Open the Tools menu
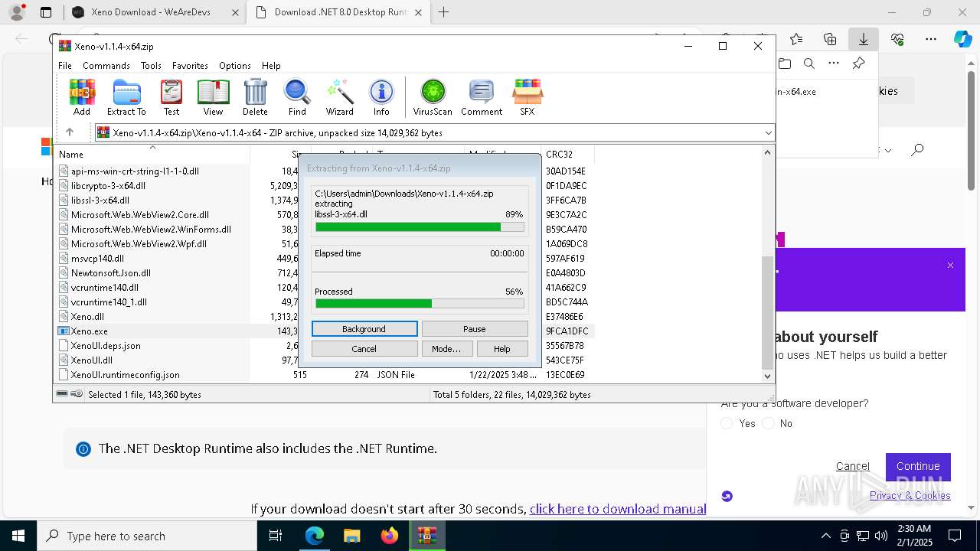980x551 pixels. (x=151, y=66)
